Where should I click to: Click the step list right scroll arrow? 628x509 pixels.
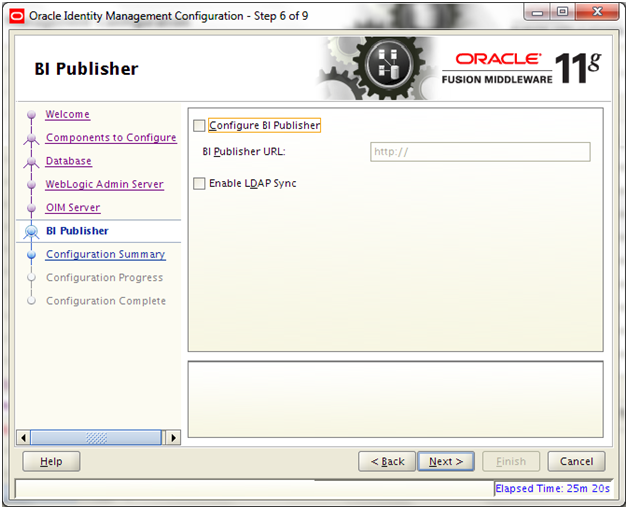(x=173, y=438)
